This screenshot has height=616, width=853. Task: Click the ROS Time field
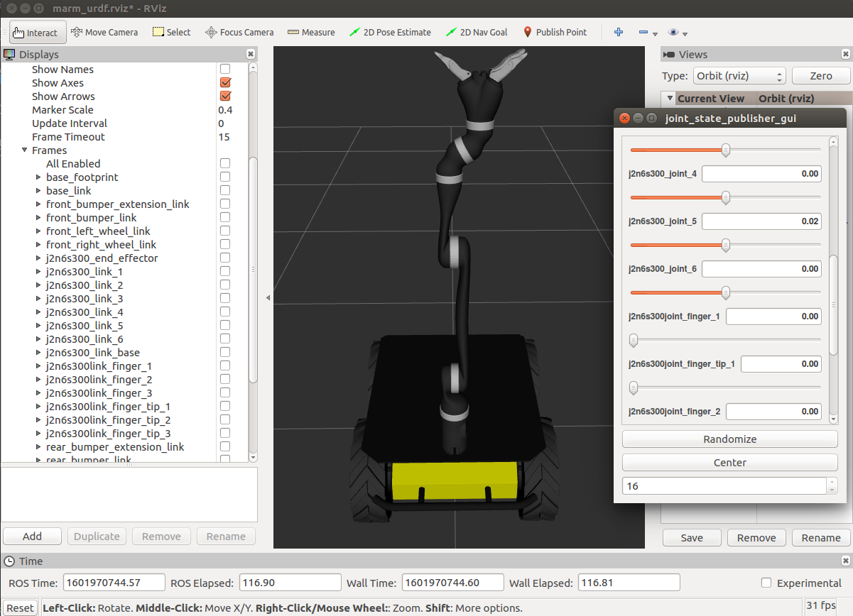(x=114, y=583)
